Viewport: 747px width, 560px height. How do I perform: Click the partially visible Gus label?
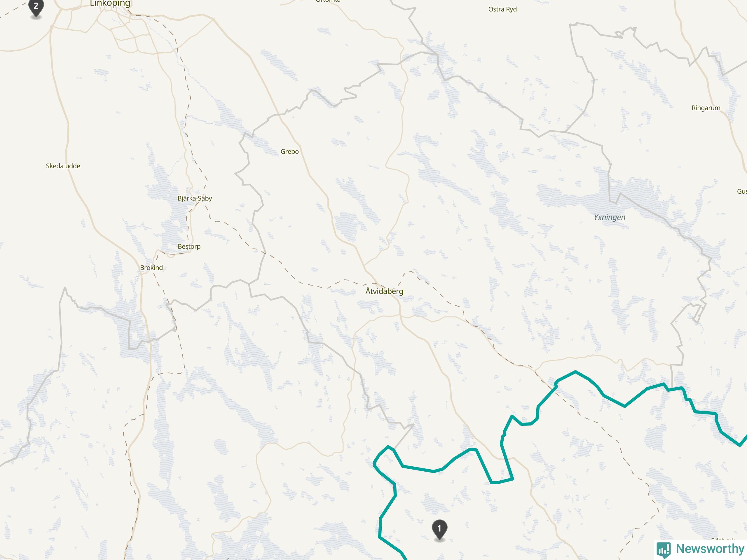[741, 191]
